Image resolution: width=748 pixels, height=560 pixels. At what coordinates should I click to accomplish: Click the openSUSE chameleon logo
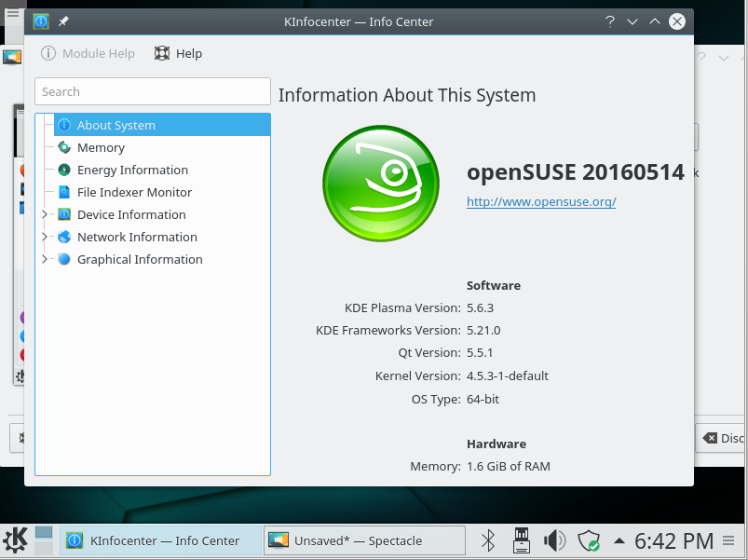pyautogui.click(x=381, y=184)
